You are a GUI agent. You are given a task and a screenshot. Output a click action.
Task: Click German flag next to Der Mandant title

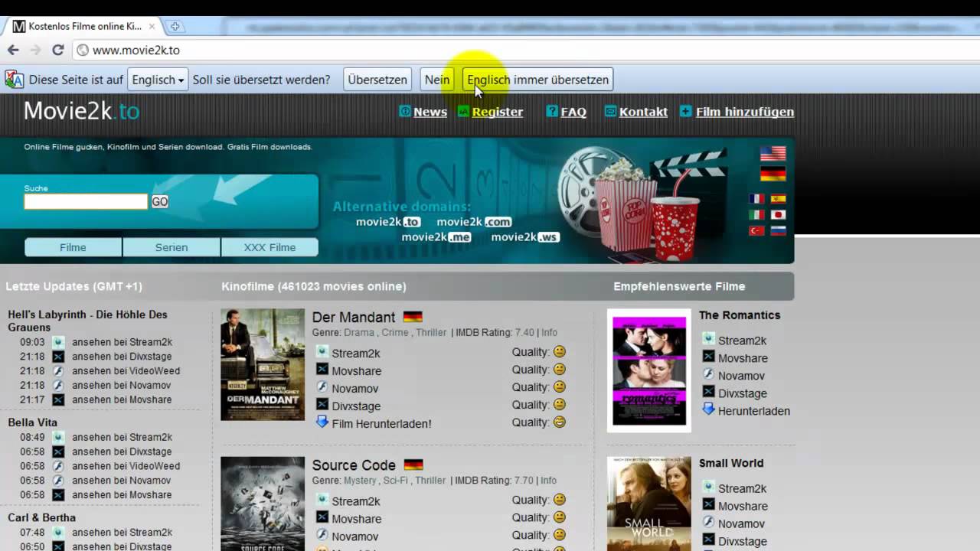pyautogui.click(x=413, y=317)
